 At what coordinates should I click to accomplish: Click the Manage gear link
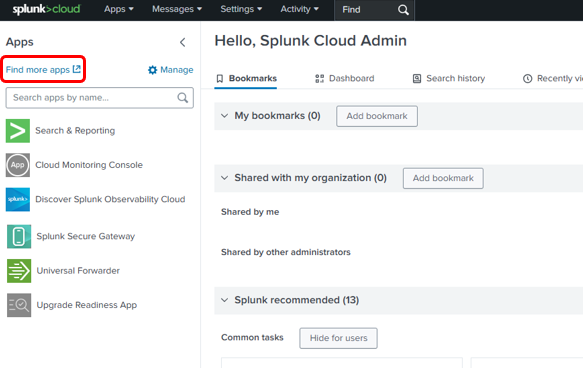click(x=170, y=70)
